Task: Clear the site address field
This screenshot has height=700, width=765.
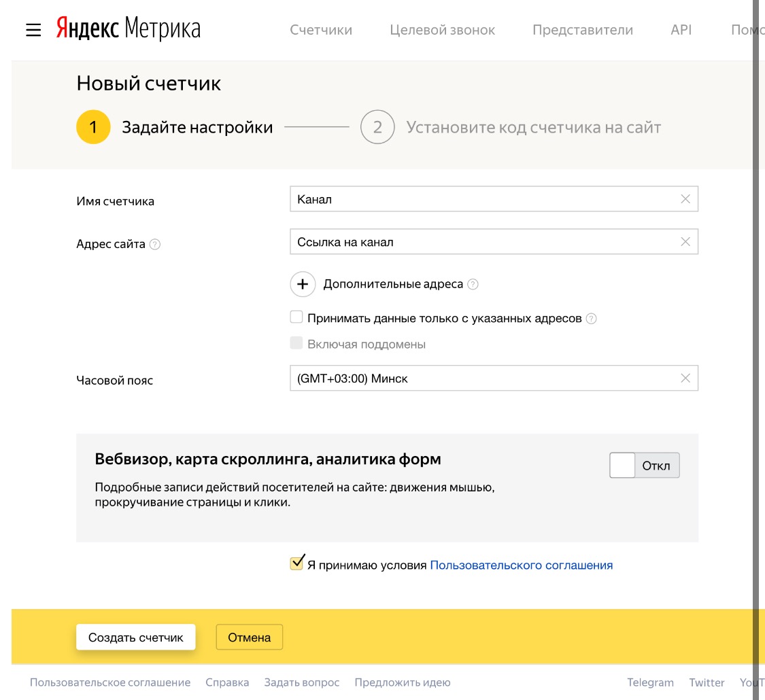Action: [685, 242]
